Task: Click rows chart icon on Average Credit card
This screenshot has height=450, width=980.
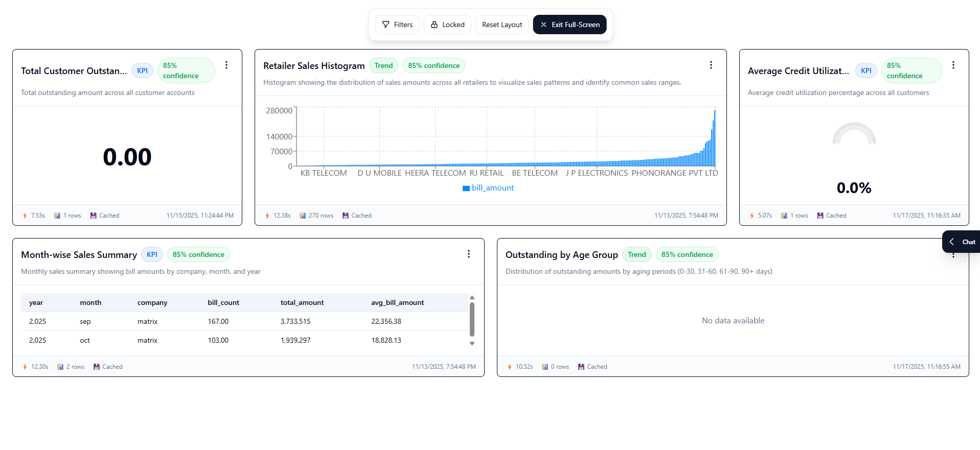Action: [x=784, y=216]
